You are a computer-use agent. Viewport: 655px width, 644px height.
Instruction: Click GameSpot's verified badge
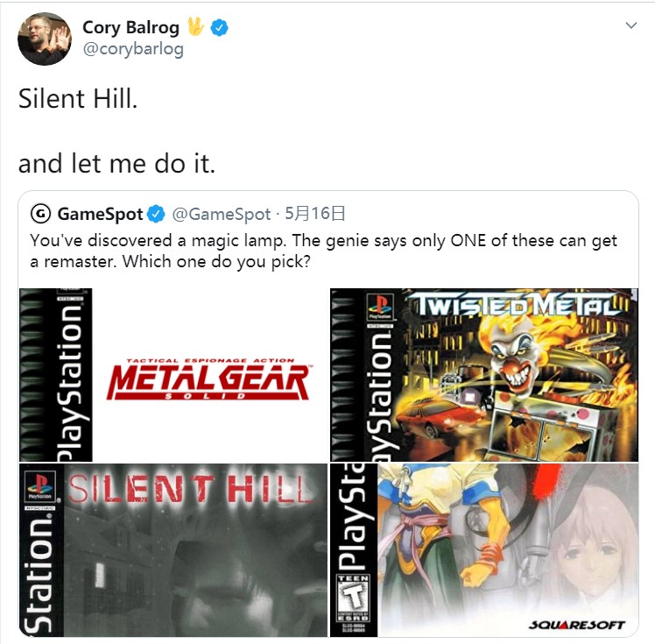point(156,214)
